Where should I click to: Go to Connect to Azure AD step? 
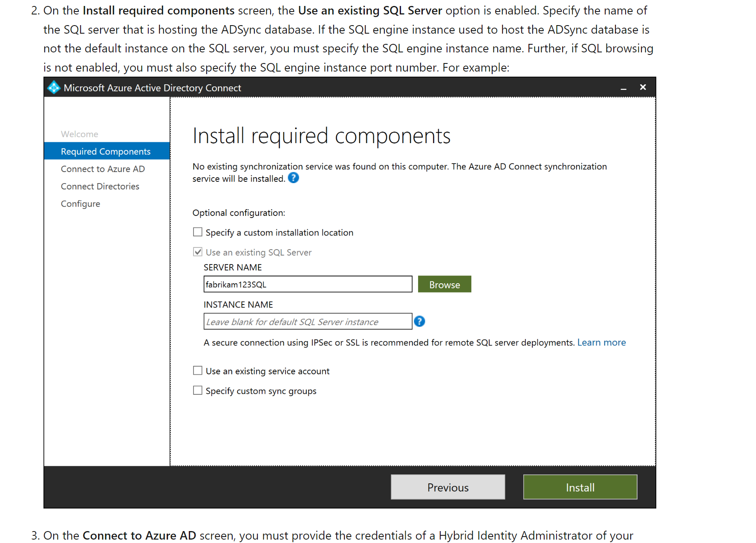(x=103, y=169)
